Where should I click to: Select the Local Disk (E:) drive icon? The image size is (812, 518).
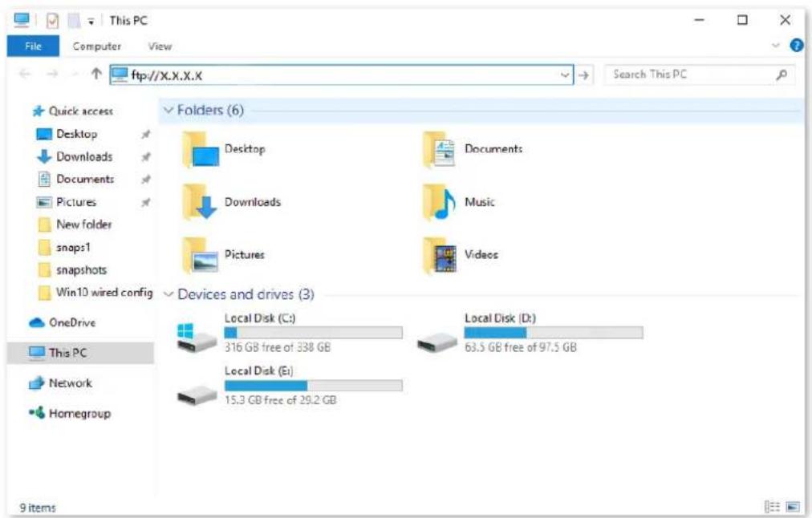[197, 396]
